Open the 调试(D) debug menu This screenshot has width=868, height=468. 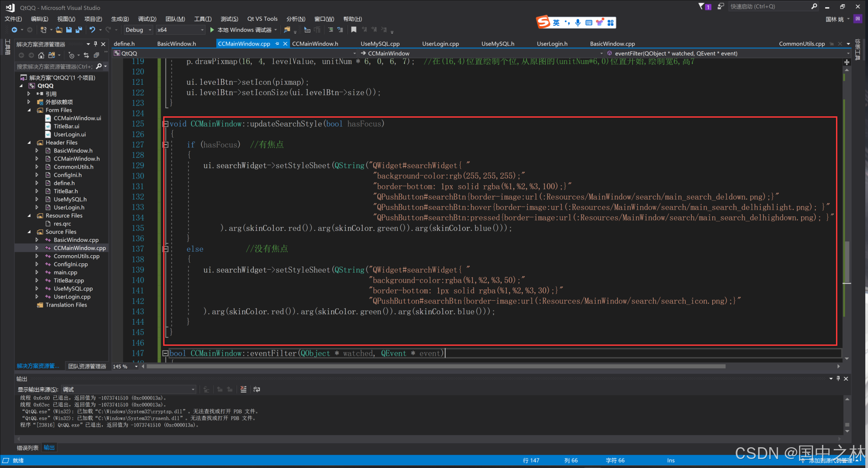tap(147, 19)
